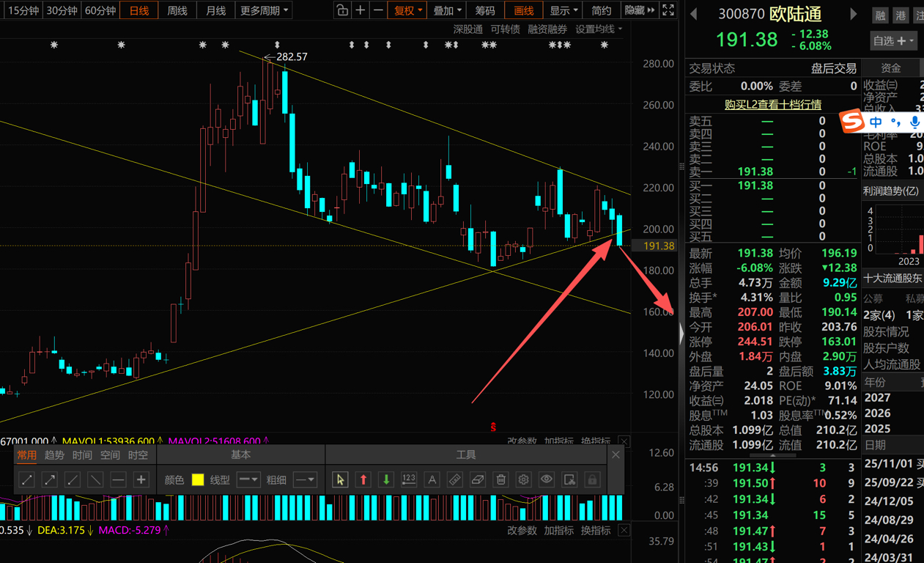Click 融资融券 label link
Screen dimensions: 924x563
[x=547, y=29]
